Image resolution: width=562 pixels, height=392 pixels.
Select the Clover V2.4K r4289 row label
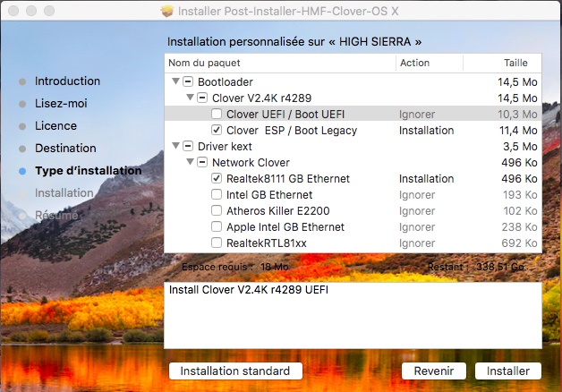pyautogui.click(x=261, y=98)
